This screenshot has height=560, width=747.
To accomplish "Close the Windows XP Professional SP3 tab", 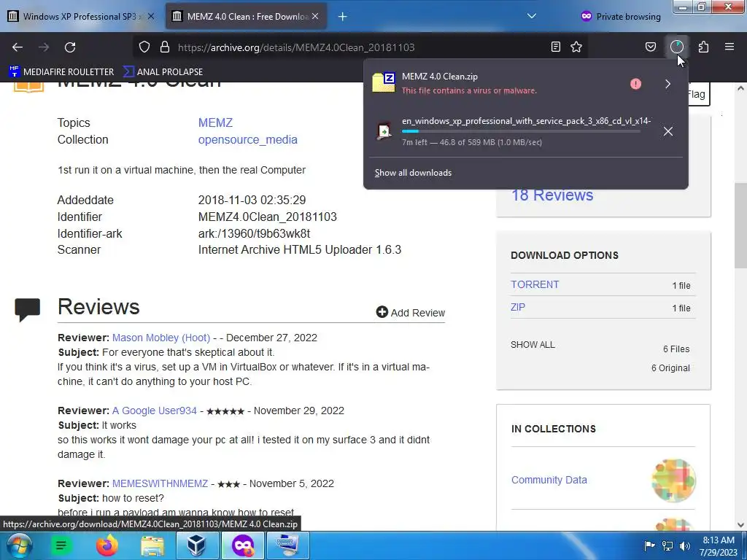I will coord(151,17).
